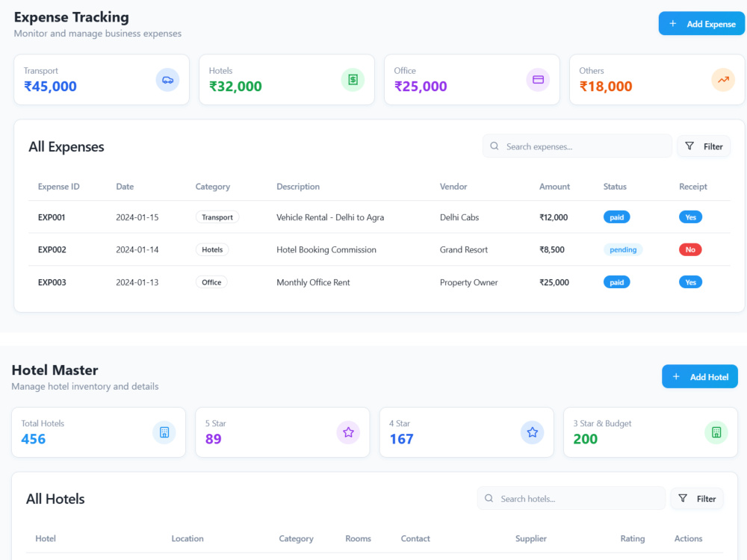Click the 4 Star blue star icon
The width and height of the screenshot is (747, 560).
pos(532,432)
